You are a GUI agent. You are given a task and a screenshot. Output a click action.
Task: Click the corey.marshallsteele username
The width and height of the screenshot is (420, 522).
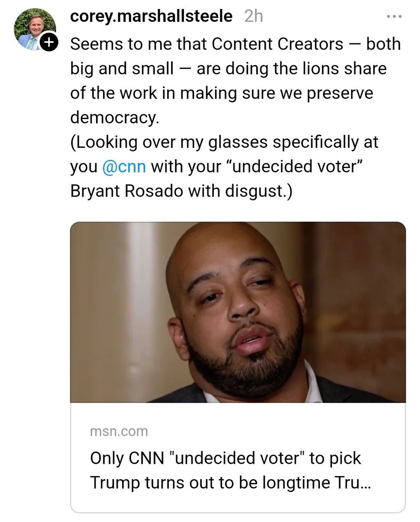point(151,16)
